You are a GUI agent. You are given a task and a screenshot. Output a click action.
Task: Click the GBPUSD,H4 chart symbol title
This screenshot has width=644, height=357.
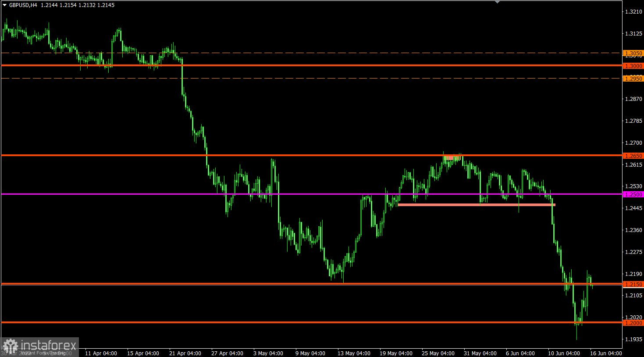click(23, 5)
